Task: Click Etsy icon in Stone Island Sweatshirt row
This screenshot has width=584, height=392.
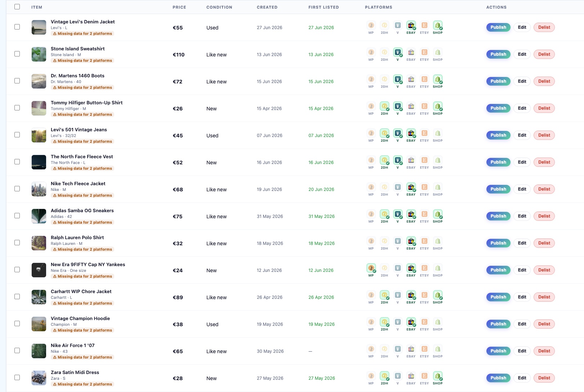Action: tap(424, 52)
